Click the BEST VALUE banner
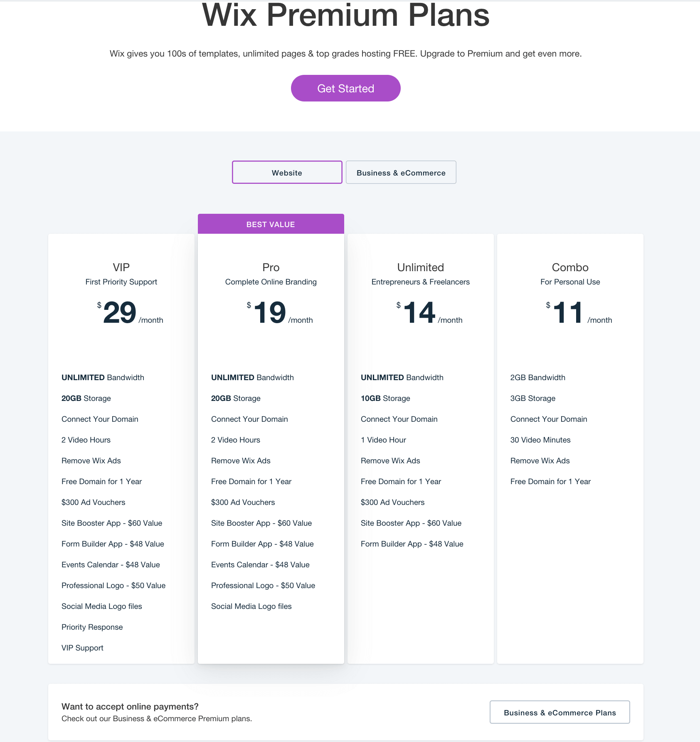 coord(271,224)
